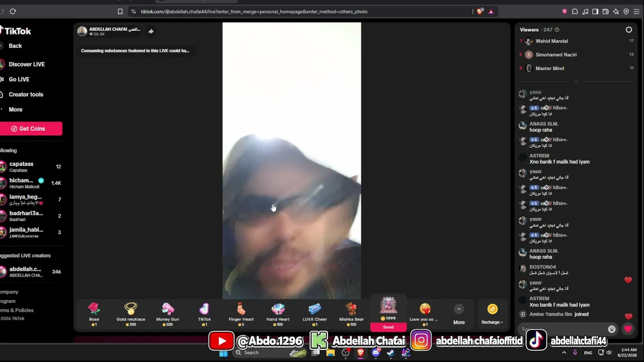The height and width of the screenshot is (362, 644).
Task: Share the live stream via arrow icon
Action: point(150,31)
